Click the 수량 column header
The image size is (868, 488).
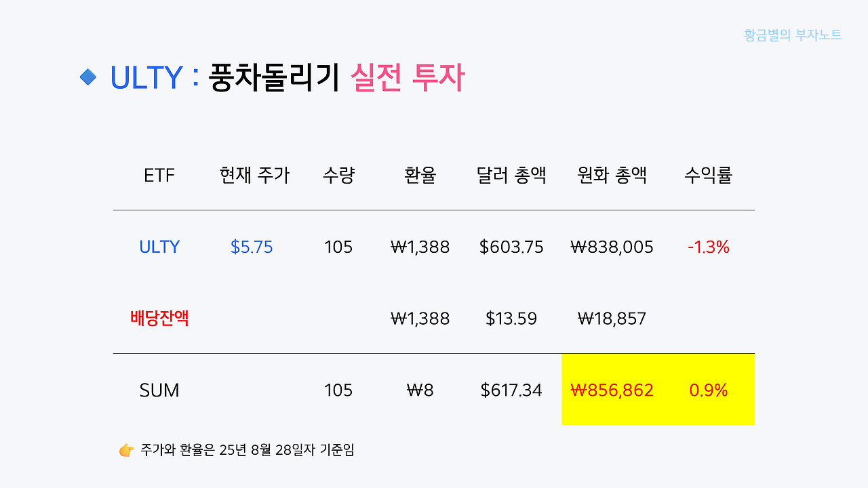(x=338, y=176)
